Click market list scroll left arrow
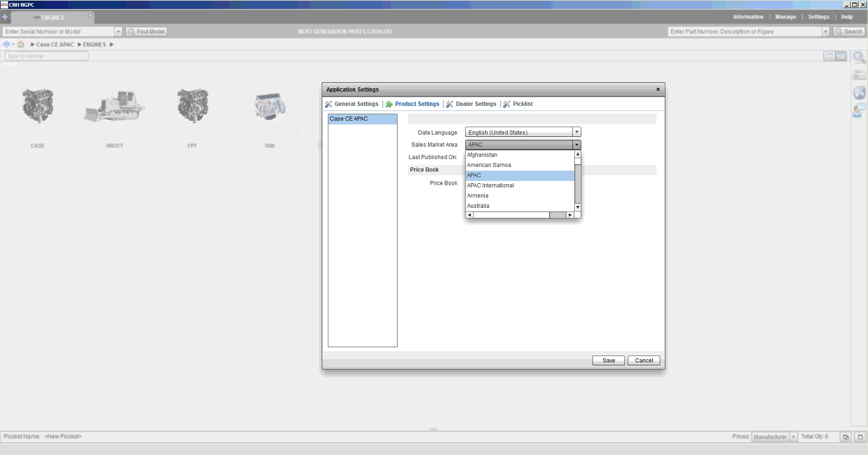Viewport: 868px width, 455px height. click(469, 215)
